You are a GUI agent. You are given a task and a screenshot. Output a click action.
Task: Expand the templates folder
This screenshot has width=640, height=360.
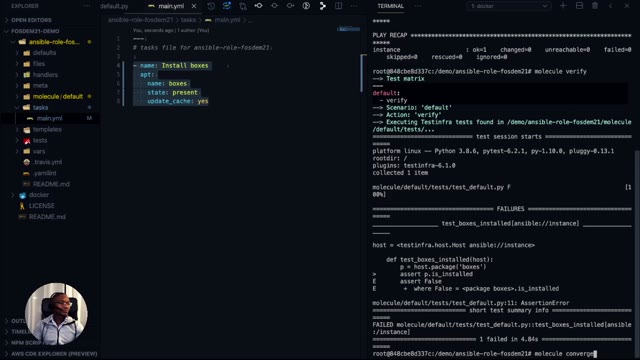pyautogui.click(x=47, y=129)
